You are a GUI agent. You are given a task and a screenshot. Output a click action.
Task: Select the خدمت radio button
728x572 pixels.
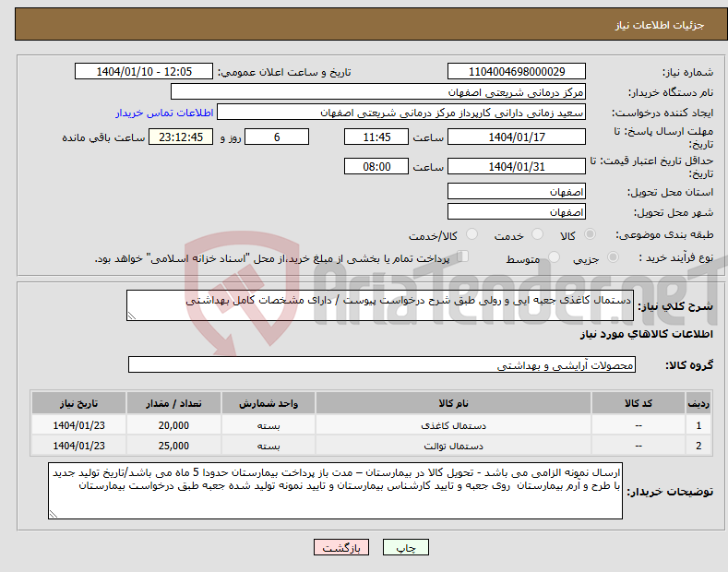tap(537, 234)
